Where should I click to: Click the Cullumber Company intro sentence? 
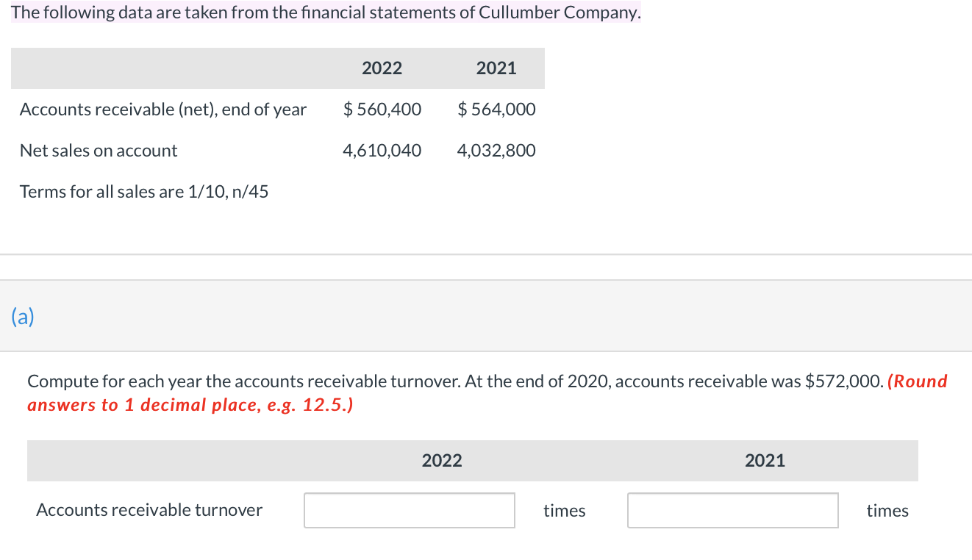(x=326, y=12)
